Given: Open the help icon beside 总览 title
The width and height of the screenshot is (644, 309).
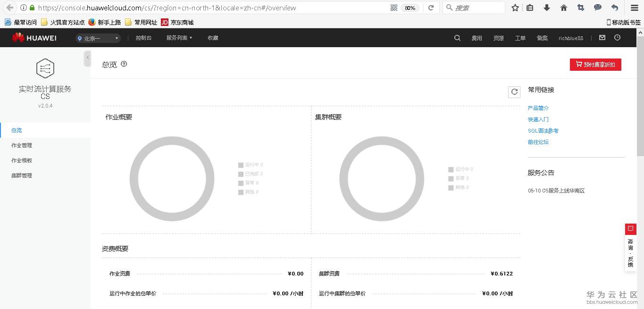Looking at the screenshot, I should click(124, 64).
